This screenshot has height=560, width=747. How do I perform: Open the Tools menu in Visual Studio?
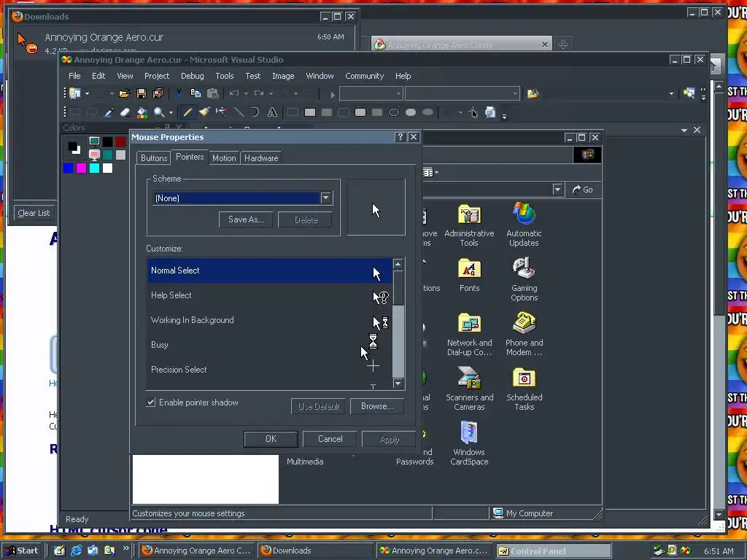point(225,76)
